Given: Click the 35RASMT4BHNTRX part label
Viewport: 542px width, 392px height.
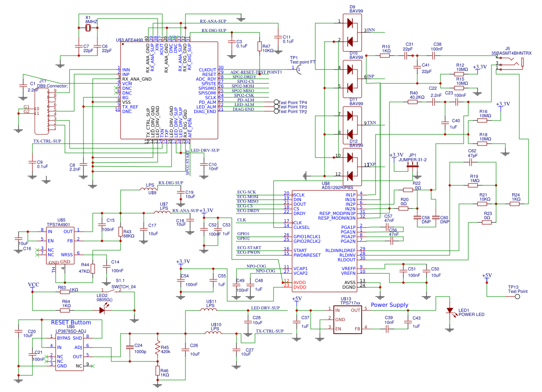Looking at the screenshot, I should point(511,53).
